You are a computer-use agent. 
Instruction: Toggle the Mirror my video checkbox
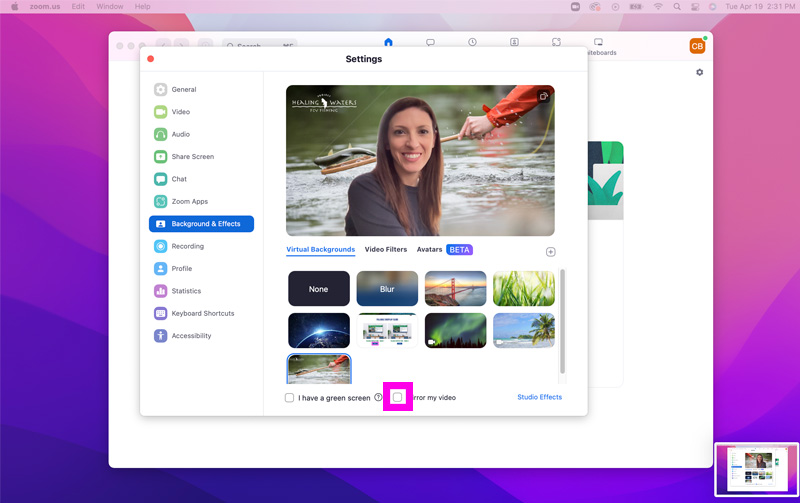pos(397,397)
